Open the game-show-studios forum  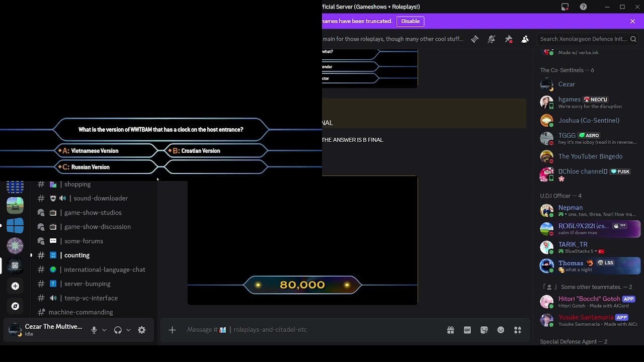pyautogui.click(x=94, y=213)
